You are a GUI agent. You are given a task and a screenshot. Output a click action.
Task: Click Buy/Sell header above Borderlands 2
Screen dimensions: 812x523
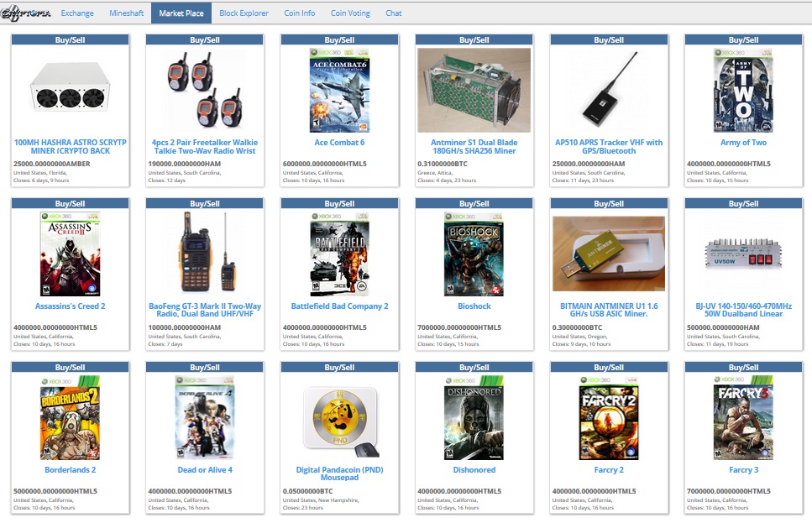71,367
